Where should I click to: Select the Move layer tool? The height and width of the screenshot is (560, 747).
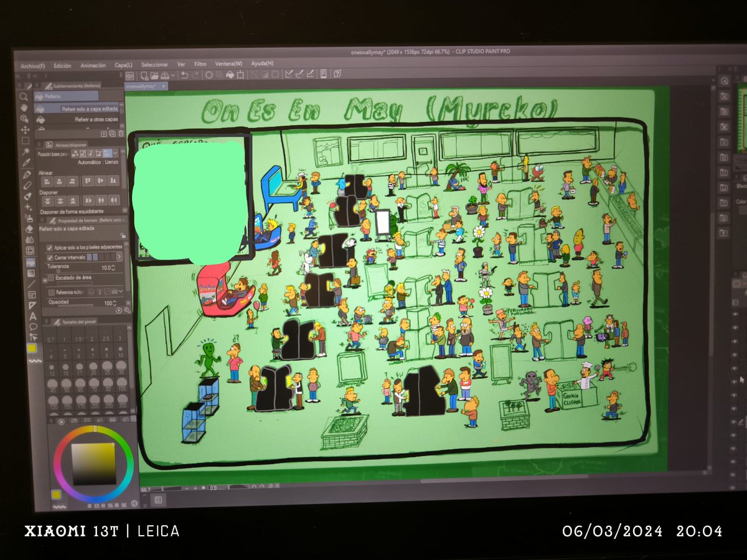[x=25, y=130]
